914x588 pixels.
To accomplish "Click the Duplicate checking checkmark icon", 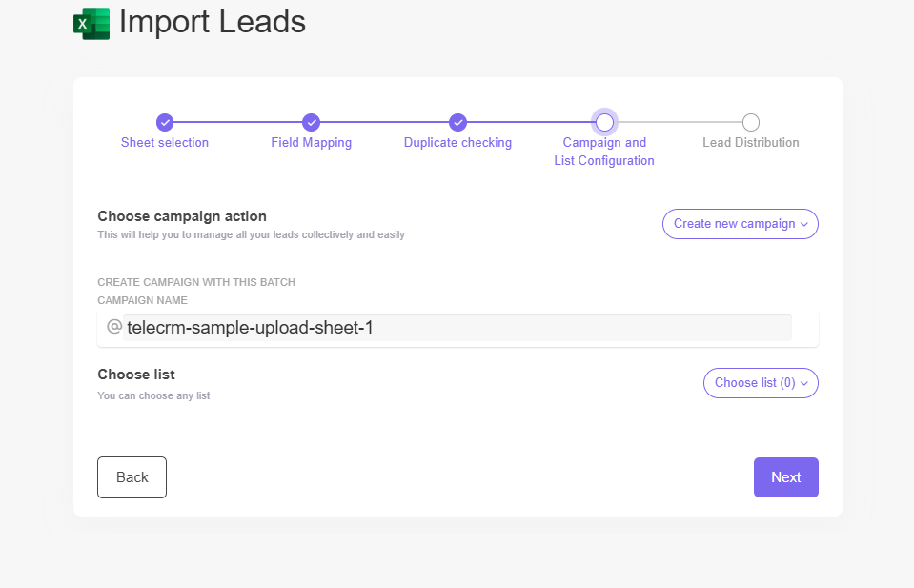I will (x=457, y=122).
